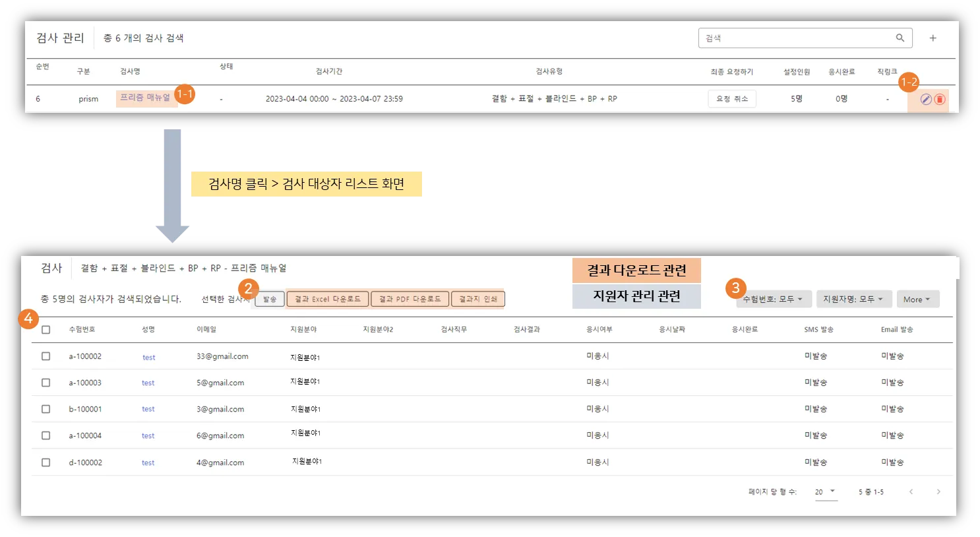The height and width of the screenshot is (537, 980).
Task: Click the 결과지 인쇄 button
Action: pyautogui.click(x=478, y=300)
